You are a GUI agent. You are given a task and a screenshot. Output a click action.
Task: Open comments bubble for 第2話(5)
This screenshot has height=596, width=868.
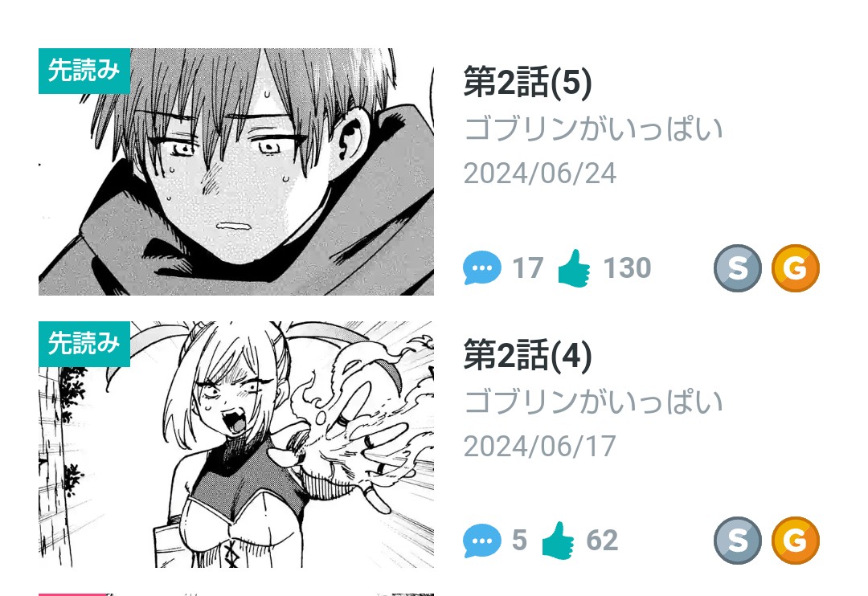click(482, 267)
